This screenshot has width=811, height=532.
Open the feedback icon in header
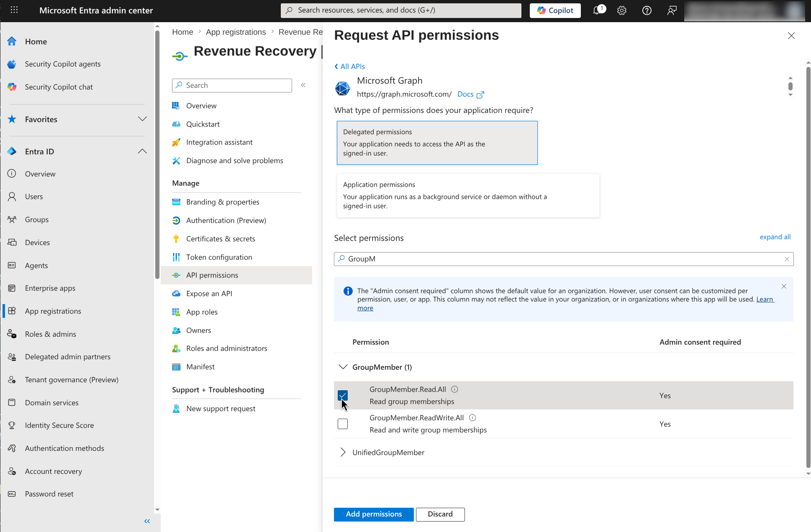[x=672, y=10]
